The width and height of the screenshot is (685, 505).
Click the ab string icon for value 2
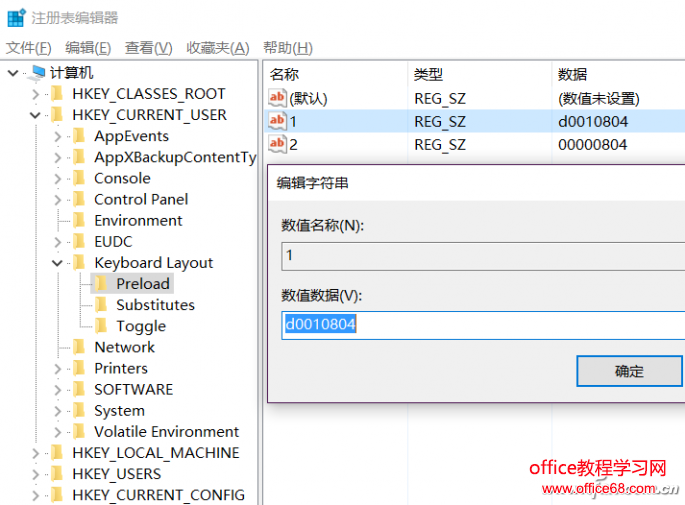[277, 144]
